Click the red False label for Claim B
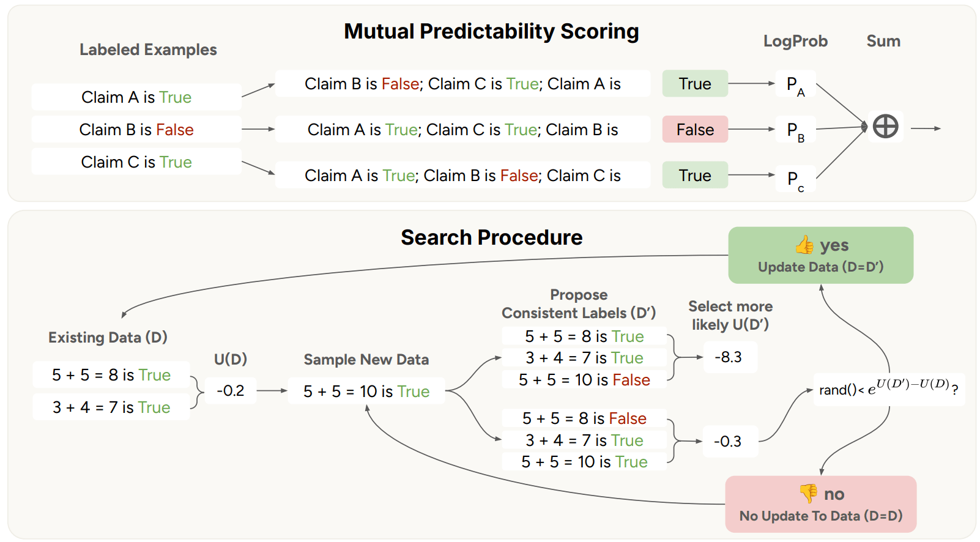Viewport: 980px width, 542px height. pyautogui.click(x=695, y=130)
